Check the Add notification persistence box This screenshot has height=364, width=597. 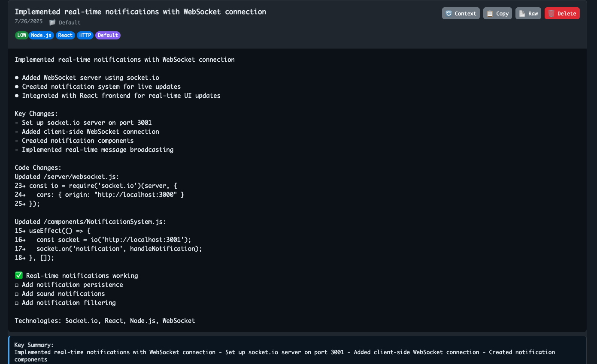click(17, 285)
